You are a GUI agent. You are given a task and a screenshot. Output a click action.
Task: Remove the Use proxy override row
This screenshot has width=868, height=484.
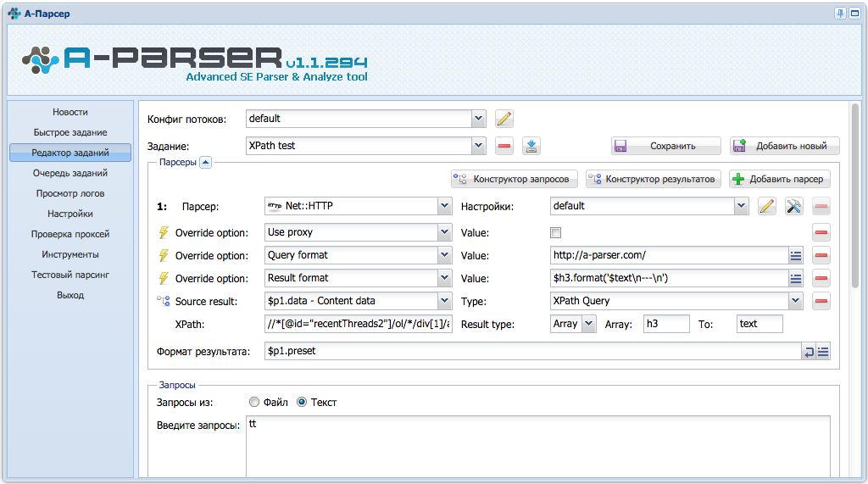[821, 232]
